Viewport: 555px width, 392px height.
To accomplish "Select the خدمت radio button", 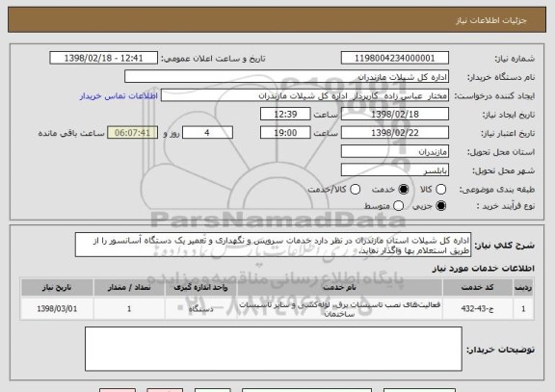I will pyautogui.click(x=403, y=190).
